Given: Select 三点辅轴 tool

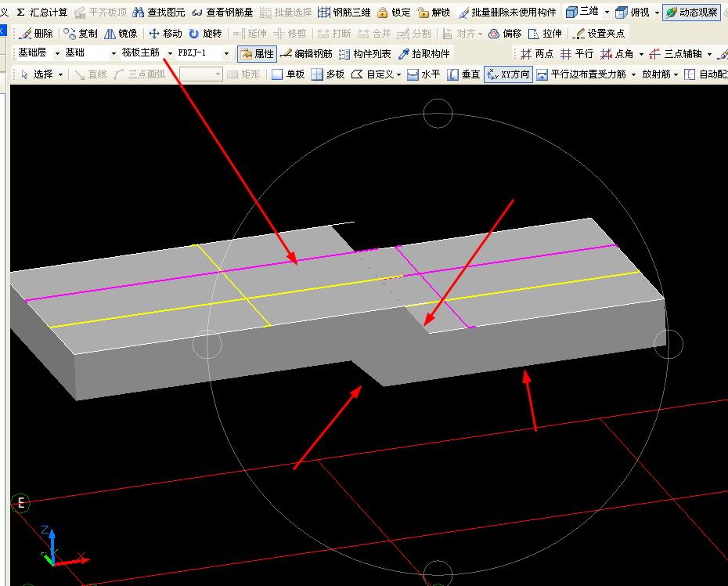Looking at the screenshot, I should click(x=676, y=54).
